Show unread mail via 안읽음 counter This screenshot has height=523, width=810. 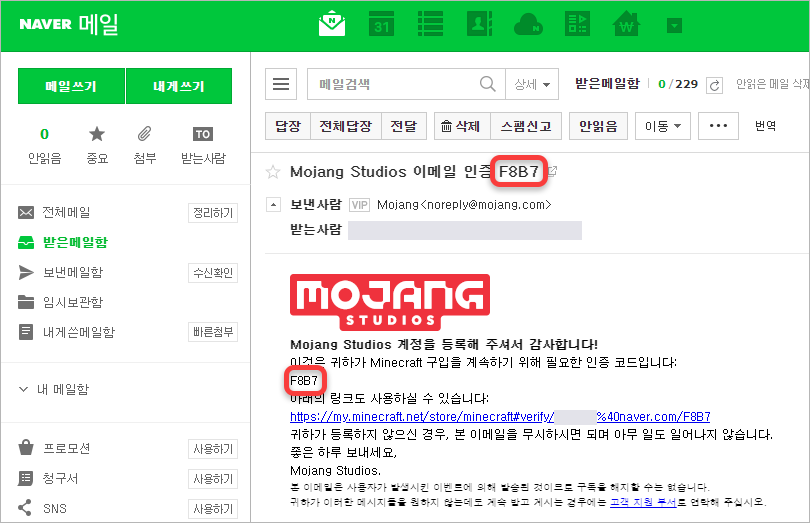click(x=44, y=145)
